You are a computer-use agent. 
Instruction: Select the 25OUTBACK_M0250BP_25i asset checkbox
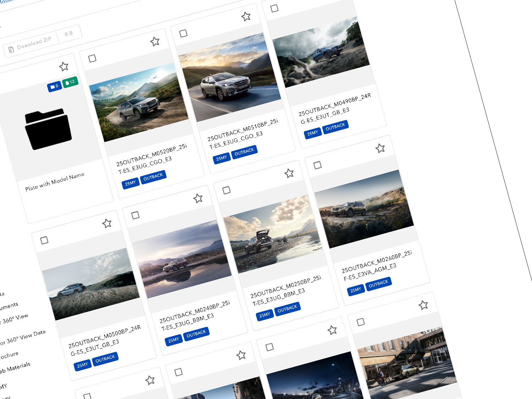pyautogui.click(x=226, y=190)
